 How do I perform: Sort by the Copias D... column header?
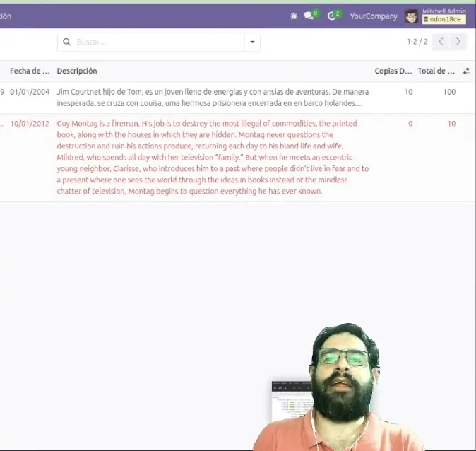pos(393,71)
